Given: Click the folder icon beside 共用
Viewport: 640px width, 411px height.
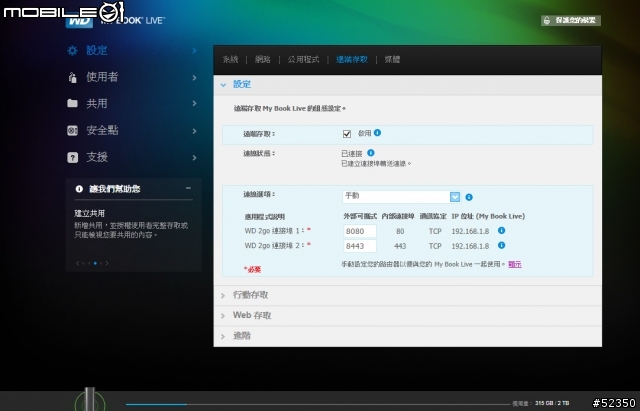Looking at the screenshot, I should pos(72,103).
